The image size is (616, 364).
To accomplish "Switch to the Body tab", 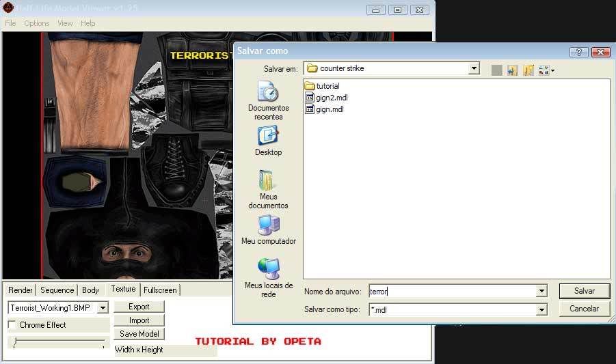I will click(x=90, y=290).
